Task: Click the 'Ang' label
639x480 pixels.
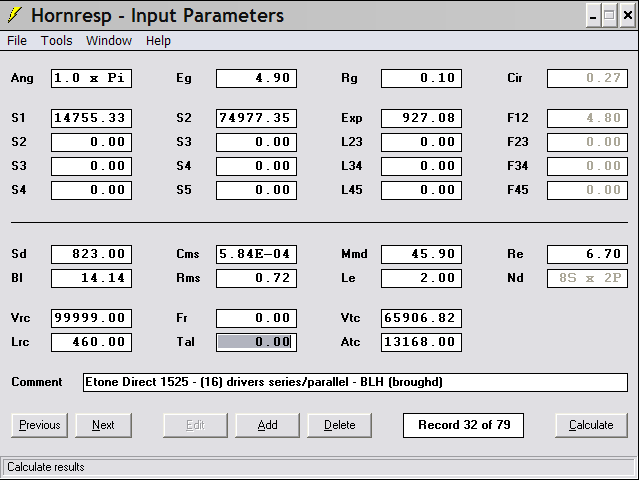Action: (22, 78)
